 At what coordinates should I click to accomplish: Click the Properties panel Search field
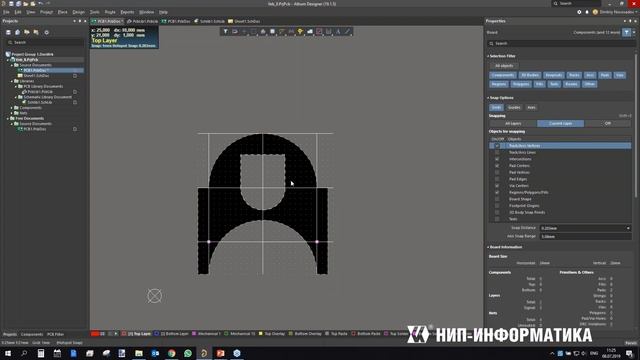tap(561, 43)
